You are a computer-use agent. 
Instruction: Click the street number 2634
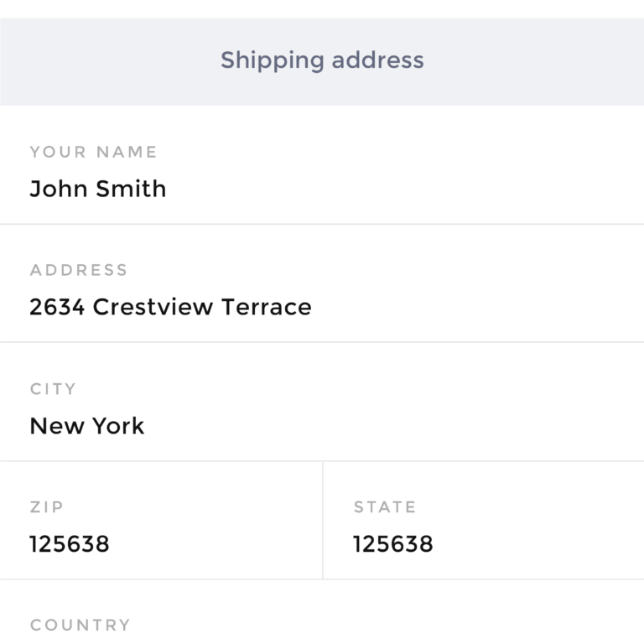tap(57, 307)
